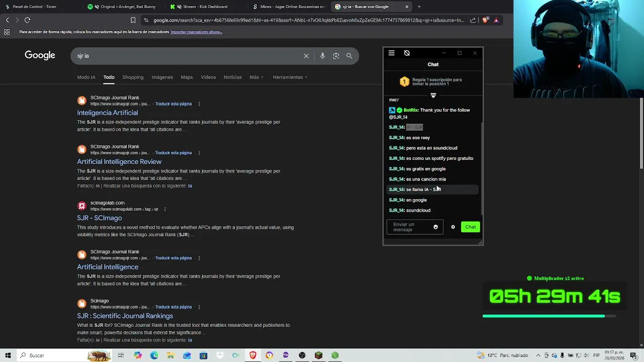This screenshot has width=644, height=362.
Task: Reload the Google search page
Action: (28, 20)
